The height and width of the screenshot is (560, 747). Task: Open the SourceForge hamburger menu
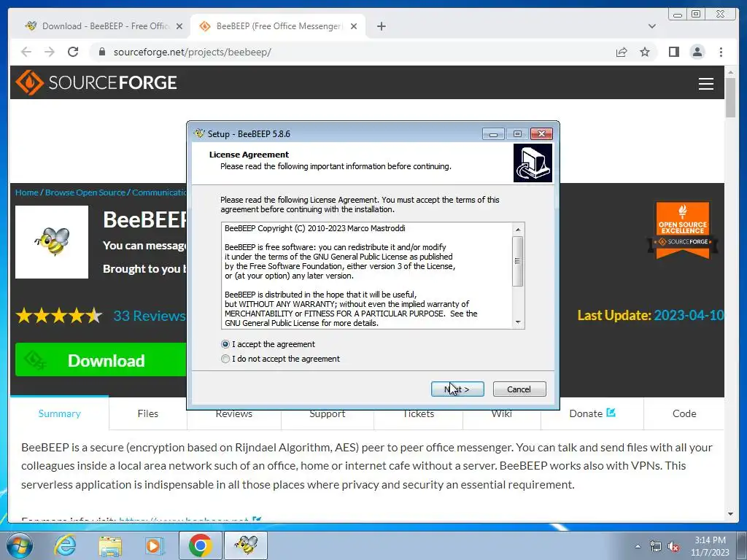pyautogui.click(x=705, y=83)
